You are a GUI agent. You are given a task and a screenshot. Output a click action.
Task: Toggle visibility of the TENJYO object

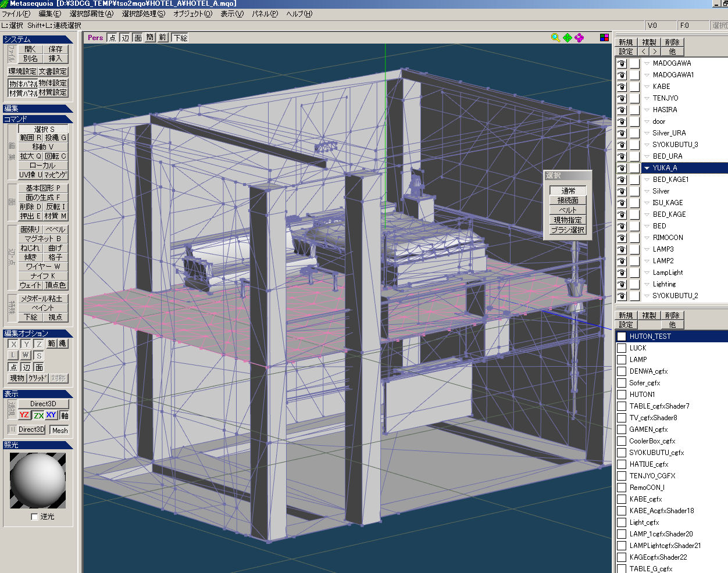point(622,98)
